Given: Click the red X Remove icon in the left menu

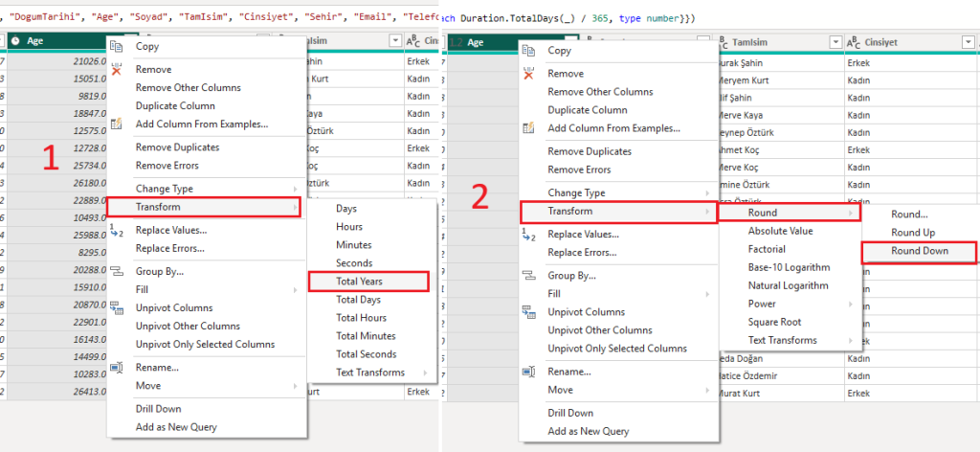Looking at the screenshot, I should click(x=116, y=69).
